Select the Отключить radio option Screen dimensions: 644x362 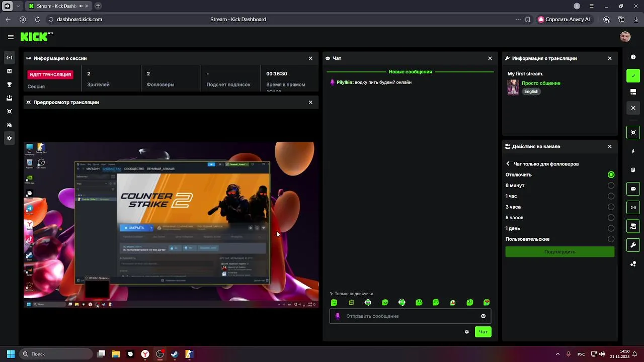611,175
